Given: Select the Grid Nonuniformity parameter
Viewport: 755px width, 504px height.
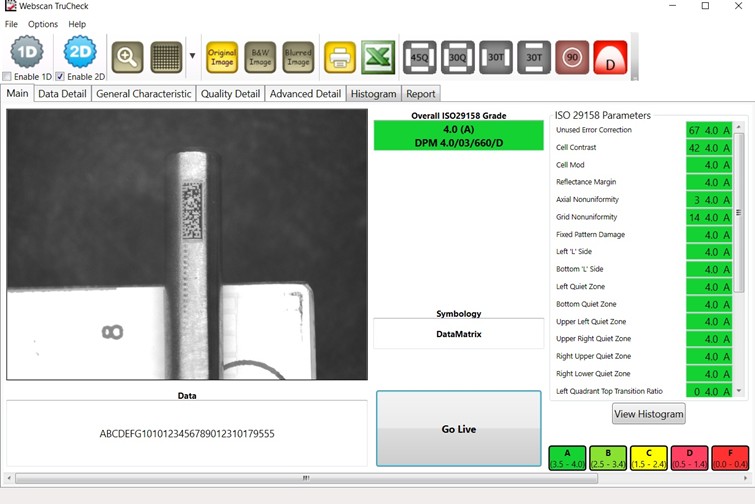Looking at the screenshot, I should (643, 217).
